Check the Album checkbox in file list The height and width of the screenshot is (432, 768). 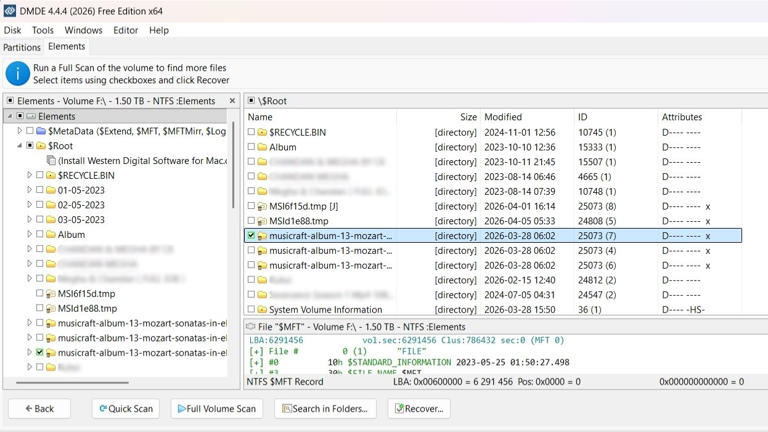click(x=251, y=147)
